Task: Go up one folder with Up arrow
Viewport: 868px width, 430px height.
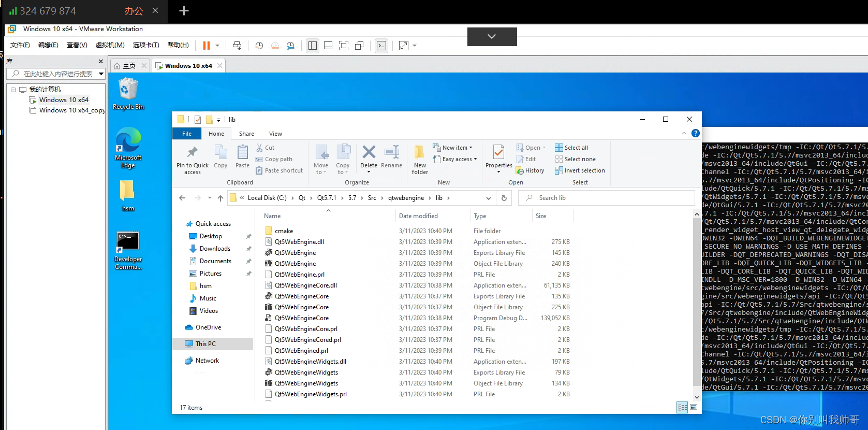Action: point(220,198)
